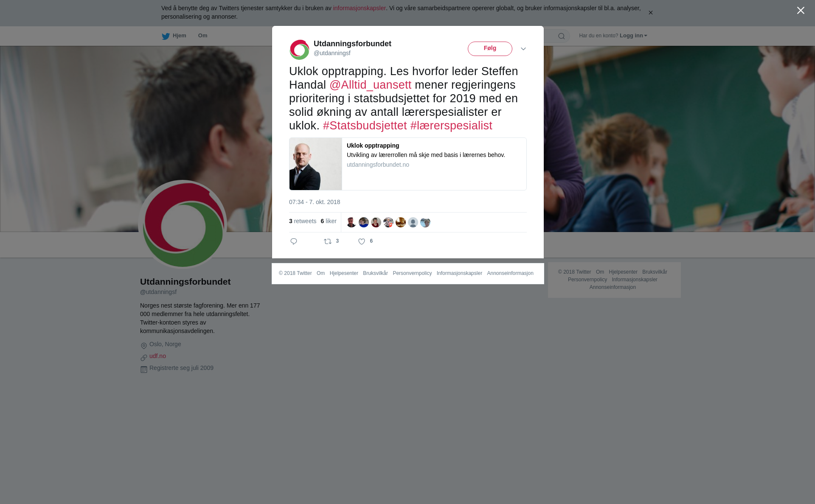The image size is (815, 504).
Task: Show the list of 6 liker
Action: 329,221
